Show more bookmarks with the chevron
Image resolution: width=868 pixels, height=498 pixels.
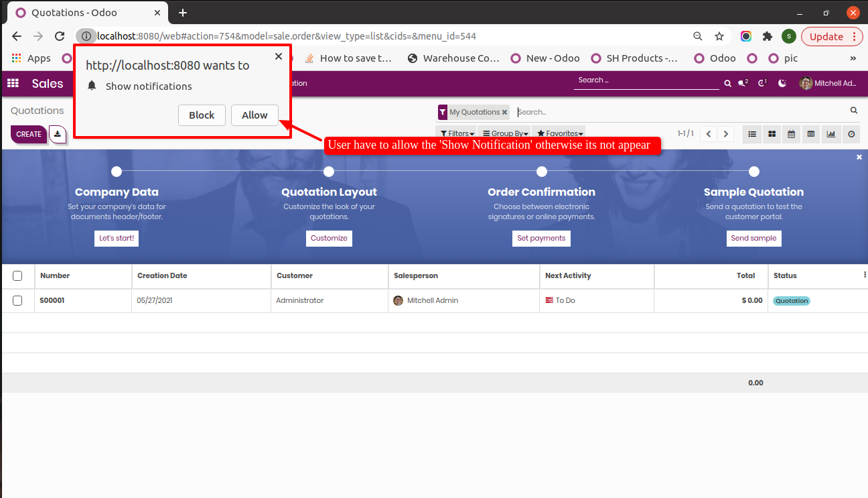click(x=853, y=58)
